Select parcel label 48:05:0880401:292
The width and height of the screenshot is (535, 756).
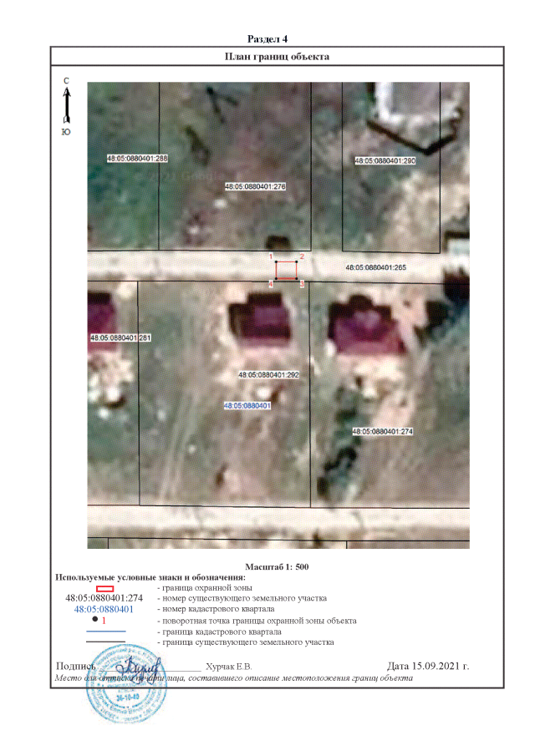(267, 375)
